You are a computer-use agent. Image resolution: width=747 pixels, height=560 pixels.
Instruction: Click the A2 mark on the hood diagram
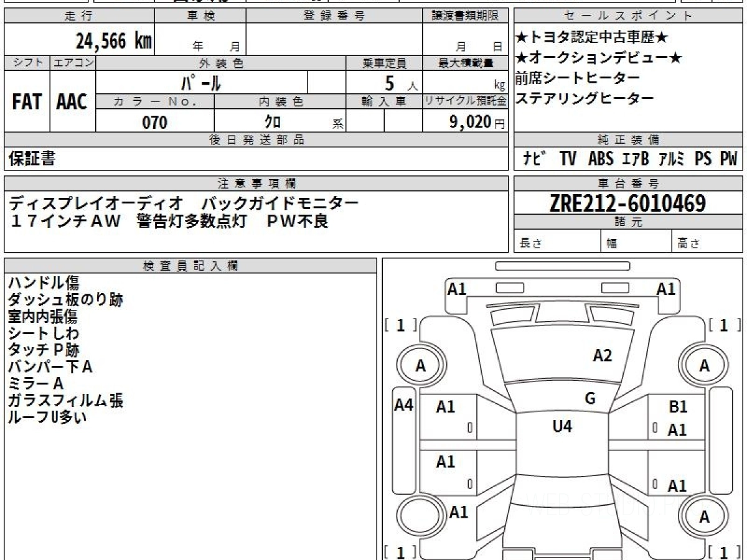pos(603,355)
